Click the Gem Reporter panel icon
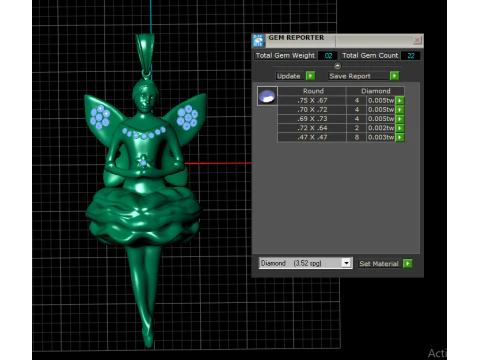Screen dimensions: 480x360 click(258, 41)
